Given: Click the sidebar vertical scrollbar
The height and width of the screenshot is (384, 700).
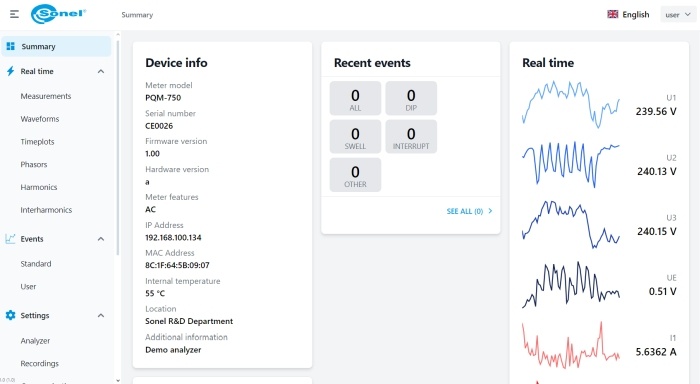Looking at the screenshot, I should pyautogui.click(x=118, y=147).
